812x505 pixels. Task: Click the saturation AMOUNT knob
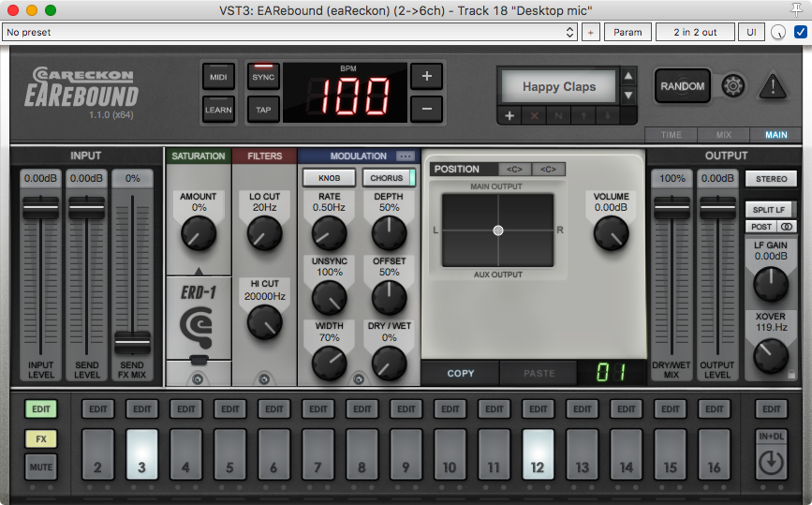coord(199,233)
